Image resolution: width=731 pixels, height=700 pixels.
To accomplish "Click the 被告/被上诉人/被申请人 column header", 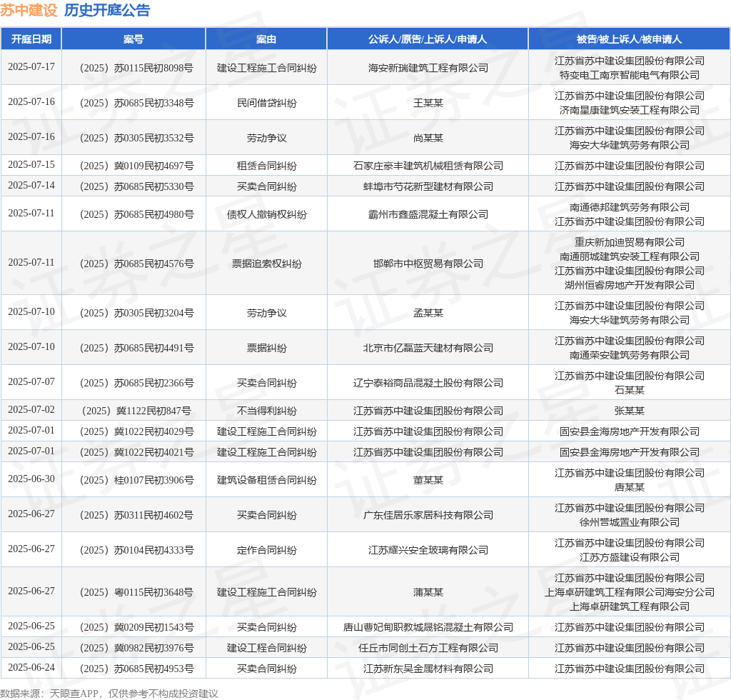I will [x=630, y=39].
